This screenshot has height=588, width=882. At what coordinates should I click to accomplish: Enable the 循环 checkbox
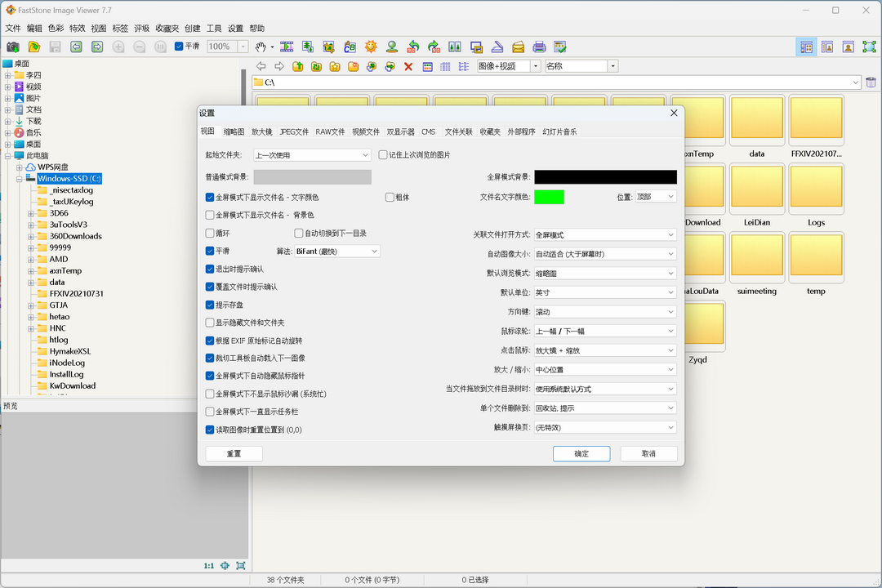210,233
